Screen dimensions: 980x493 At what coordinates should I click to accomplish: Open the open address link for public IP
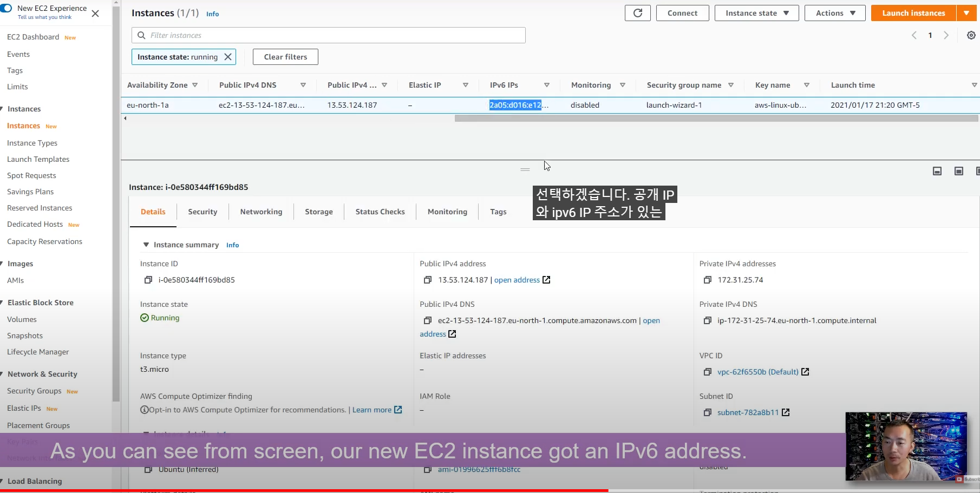[517, 280]
